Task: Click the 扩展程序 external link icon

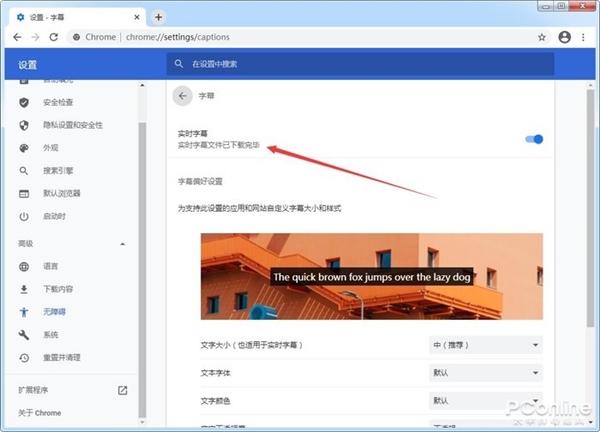Action: point(122,390)
